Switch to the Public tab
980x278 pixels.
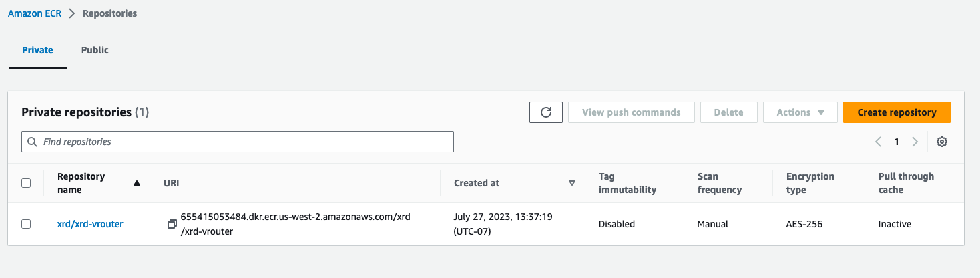(x=95, y=50)
